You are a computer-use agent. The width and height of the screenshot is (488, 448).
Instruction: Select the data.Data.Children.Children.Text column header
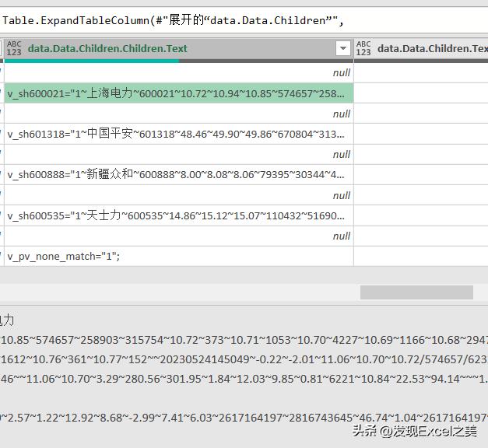[179, 48]
